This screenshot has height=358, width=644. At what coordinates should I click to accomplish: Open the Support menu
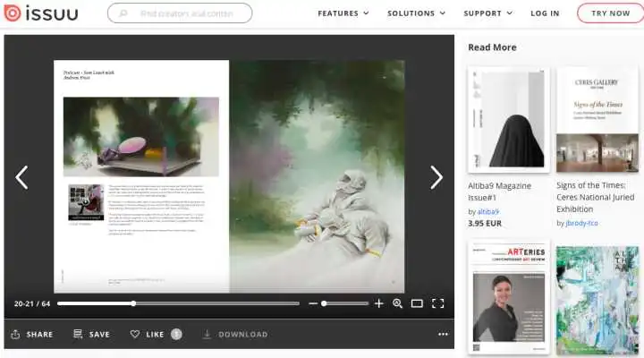click(488, 13)
